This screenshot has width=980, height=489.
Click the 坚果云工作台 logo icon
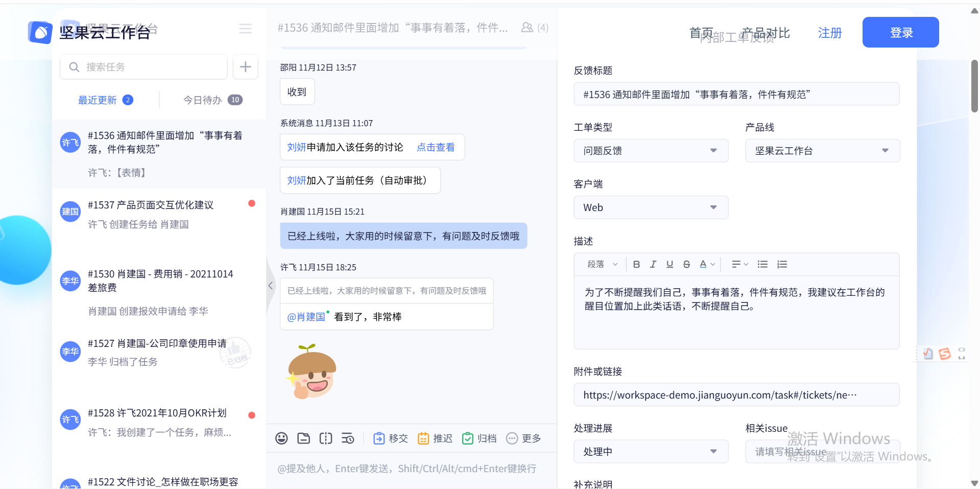click(40, 33)
